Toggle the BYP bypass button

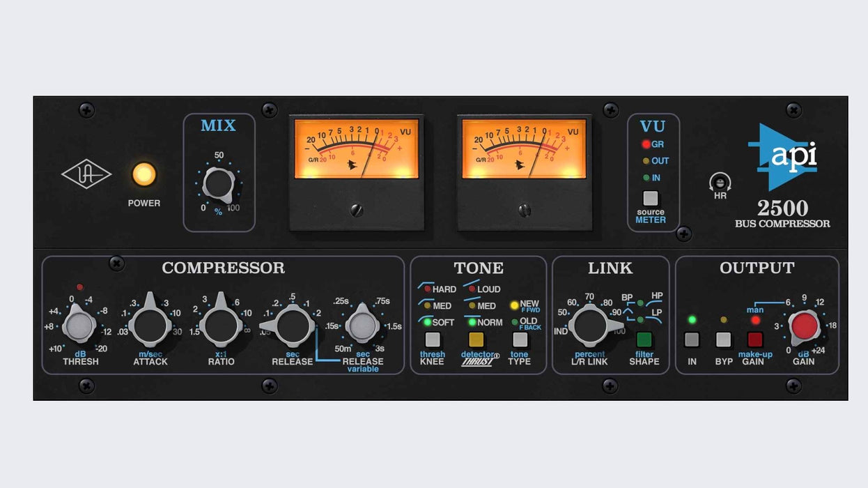724,340
